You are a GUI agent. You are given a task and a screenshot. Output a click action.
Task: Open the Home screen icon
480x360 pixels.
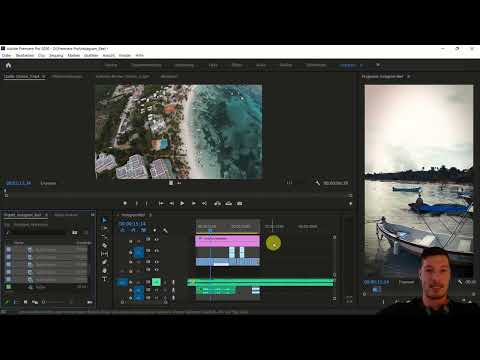[8, 65]
